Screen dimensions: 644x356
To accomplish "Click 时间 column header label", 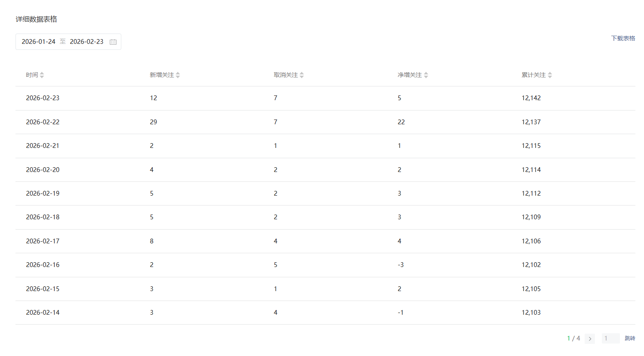I will (x=32, y=75).
